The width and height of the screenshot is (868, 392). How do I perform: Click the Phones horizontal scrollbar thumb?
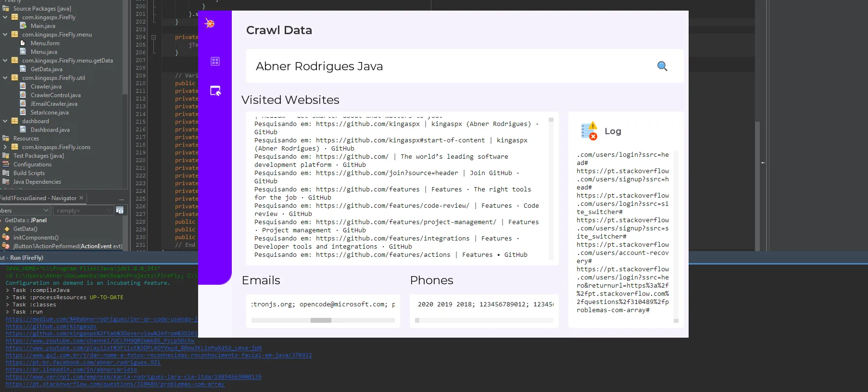(x=417, y=320)
